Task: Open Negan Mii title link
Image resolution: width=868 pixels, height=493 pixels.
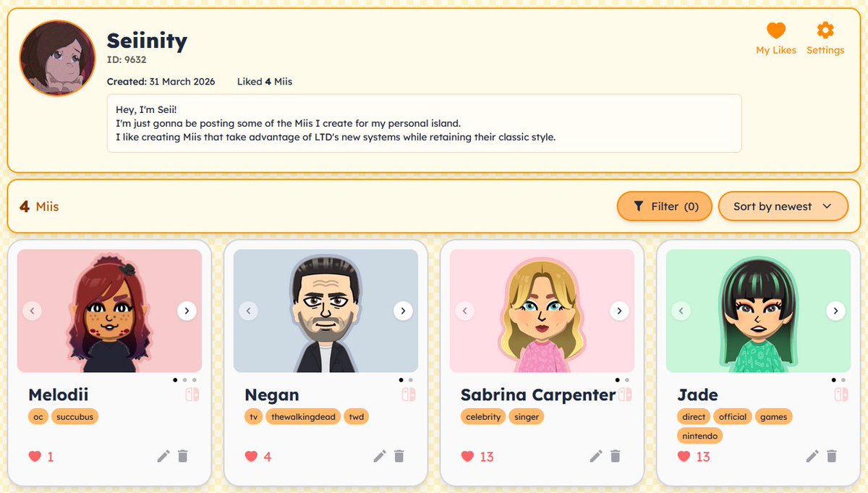Action: [x=272, y=395]
